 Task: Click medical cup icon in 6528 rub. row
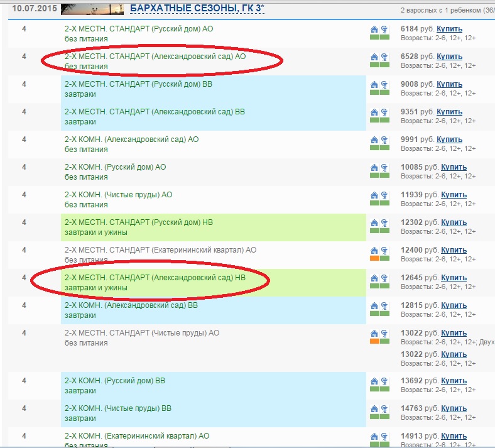click(384, 57)
